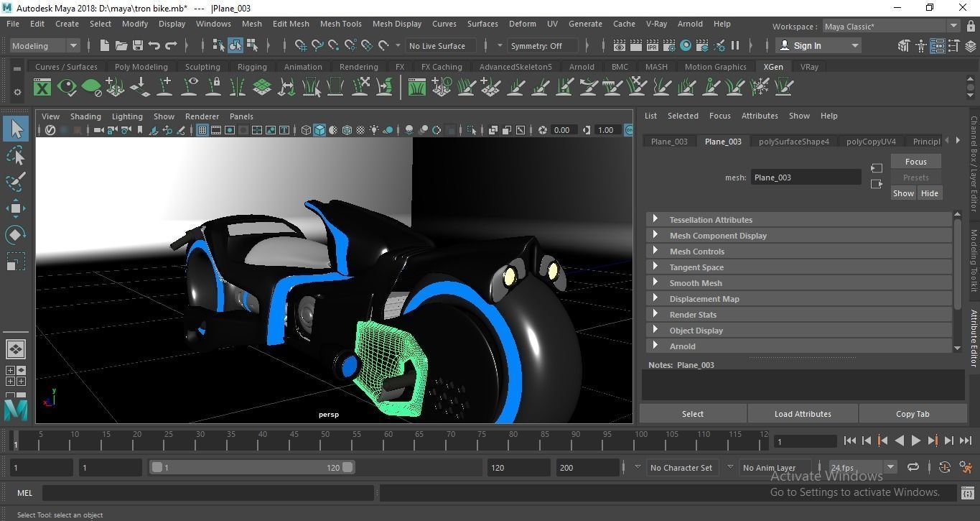Open the 24 fps frame rate dropdown

point(862,467)
